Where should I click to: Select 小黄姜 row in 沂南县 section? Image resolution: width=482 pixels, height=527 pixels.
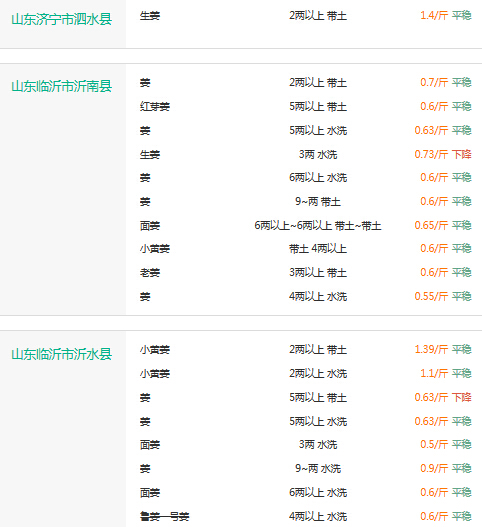[306, 249]
